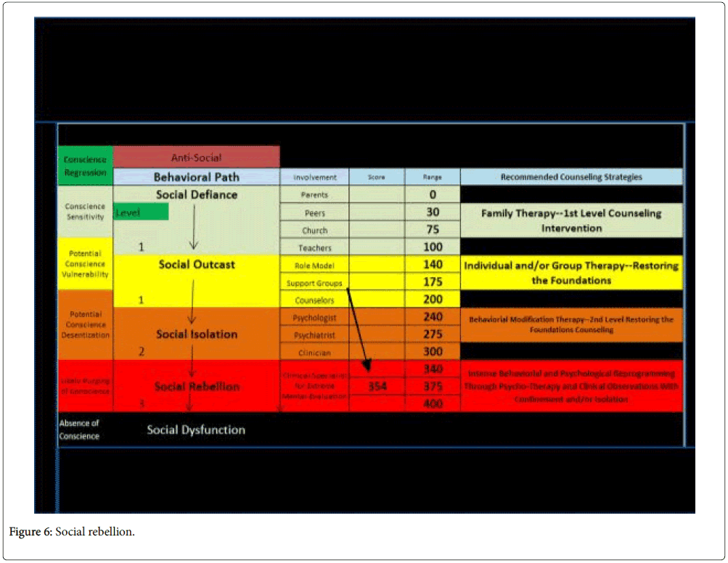
Task: Click the Social Dysfunction label
Action: [x=196, y=430]
